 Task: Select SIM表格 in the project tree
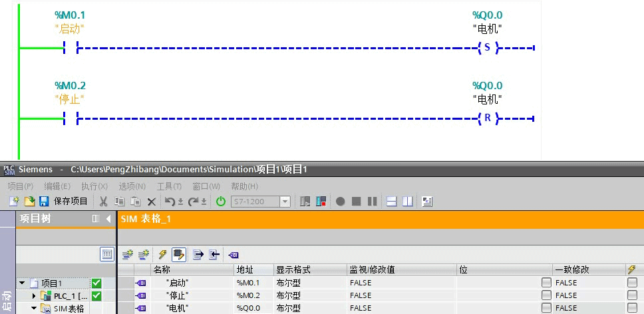pos(69,308)
